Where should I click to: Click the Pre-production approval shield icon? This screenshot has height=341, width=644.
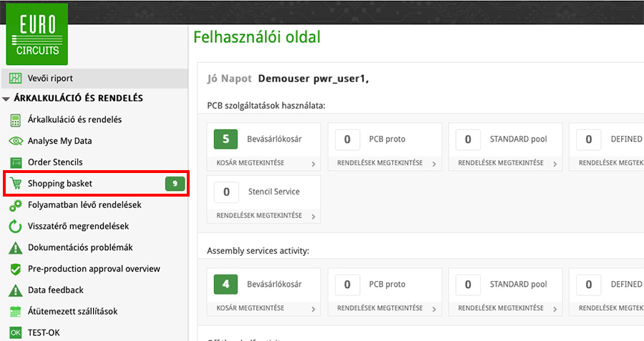click(x=15, y=270)
